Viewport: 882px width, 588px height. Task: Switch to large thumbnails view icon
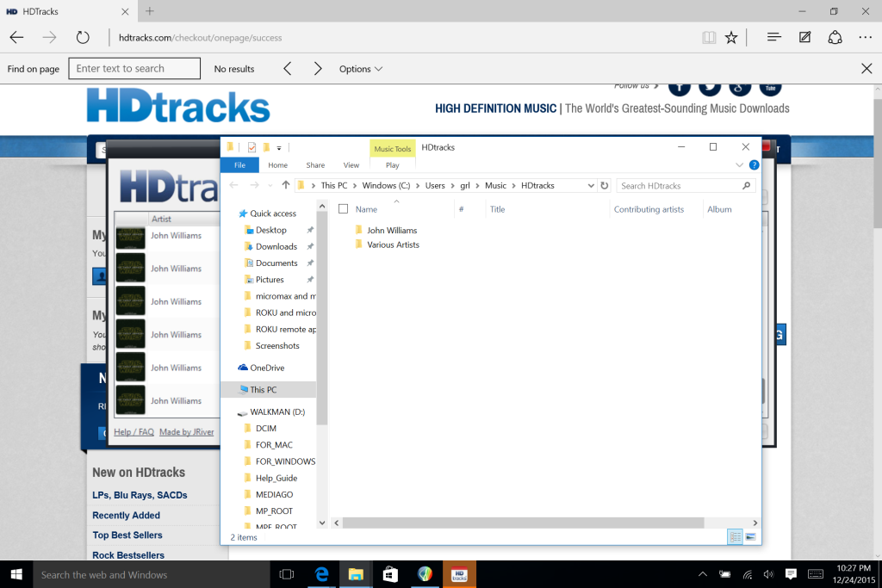click(750, 537)
